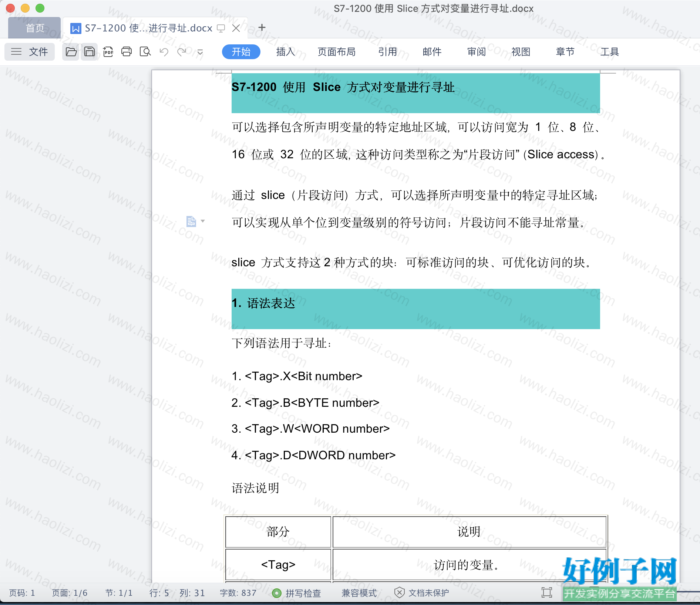Click the line 可以实现从单个位到变量级别的符号访问
Image resolution: width=700 pixels, height=605 pixels.
point(409,223)
